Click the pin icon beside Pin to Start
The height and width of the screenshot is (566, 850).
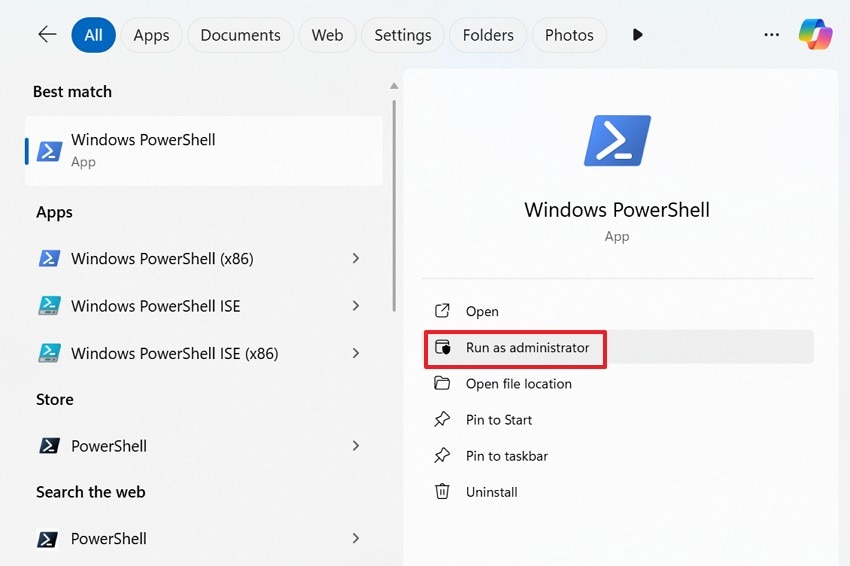point(442,419)
